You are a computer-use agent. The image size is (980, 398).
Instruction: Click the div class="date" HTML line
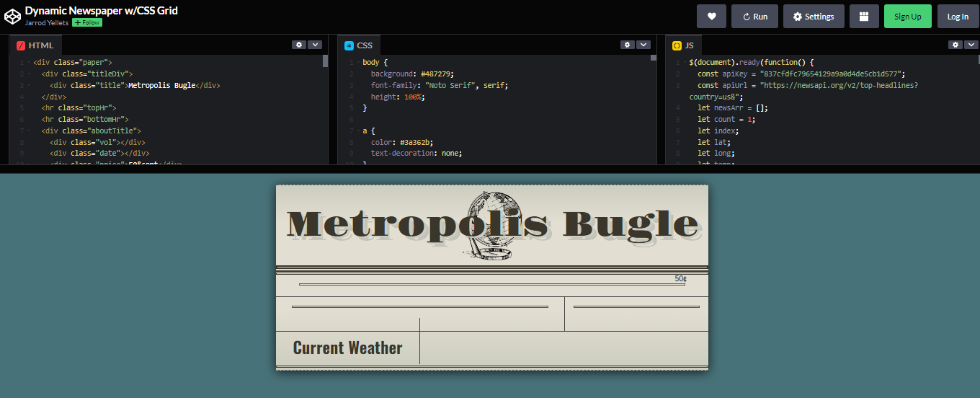tap(99, 153)
